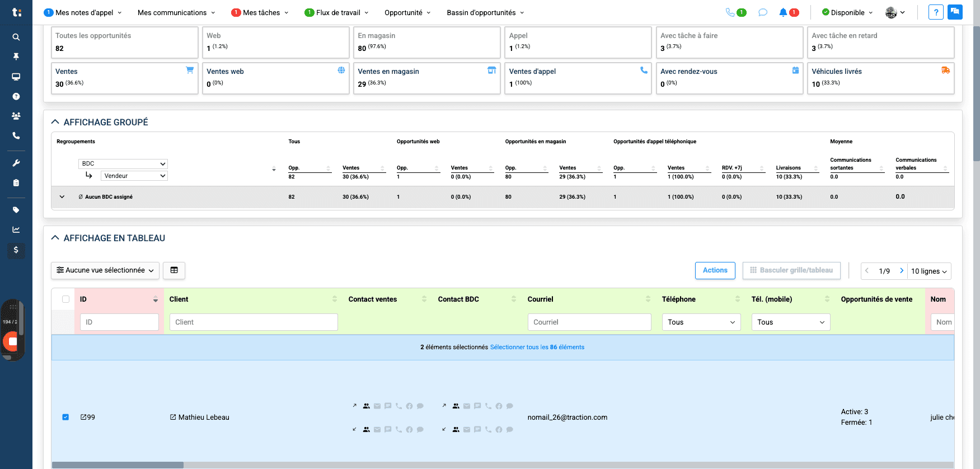Image resolution: width=980 pixels, height=469 pixels.
Task: Click the phone calls indicator in header
Action: tap(736, 12)
